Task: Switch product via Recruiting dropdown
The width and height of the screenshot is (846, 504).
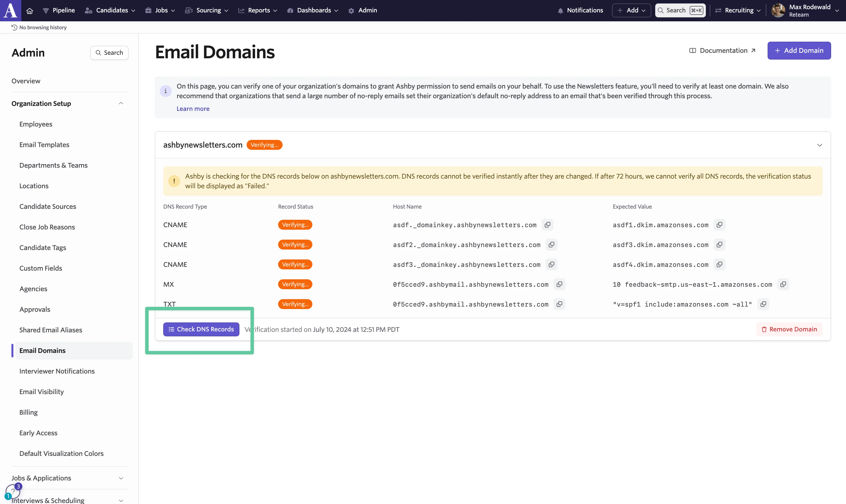Action: 738,10
